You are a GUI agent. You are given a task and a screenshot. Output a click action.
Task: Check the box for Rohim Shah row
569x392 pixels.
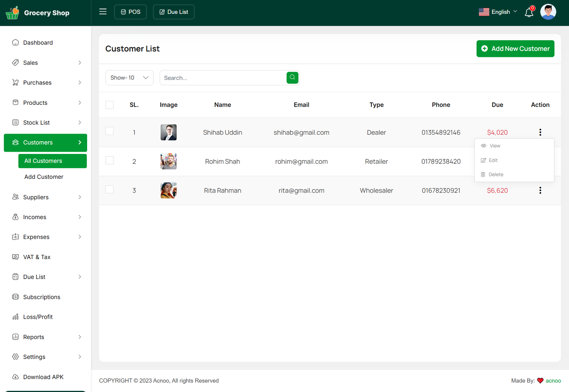click(x=110, y=161)
